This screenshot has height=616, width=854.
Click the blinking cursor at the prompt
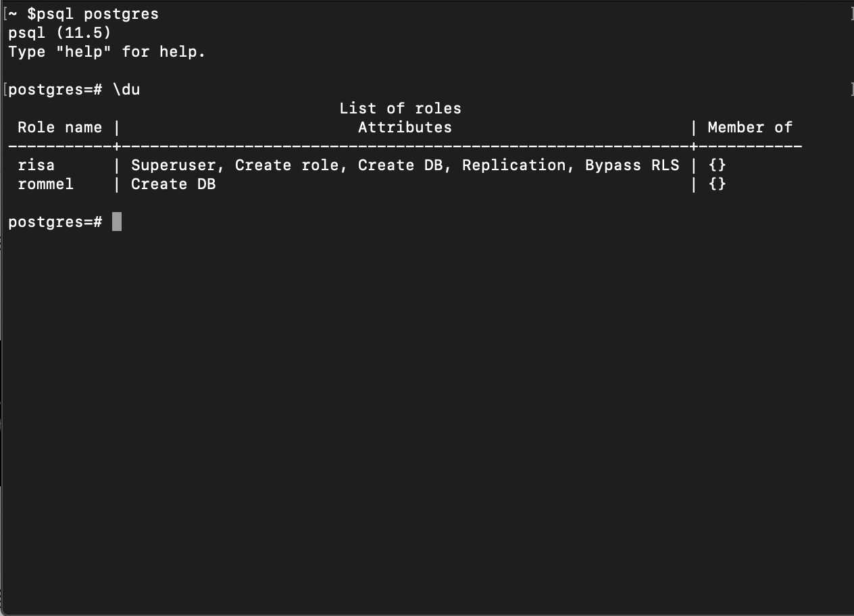(x=117, y=222)
